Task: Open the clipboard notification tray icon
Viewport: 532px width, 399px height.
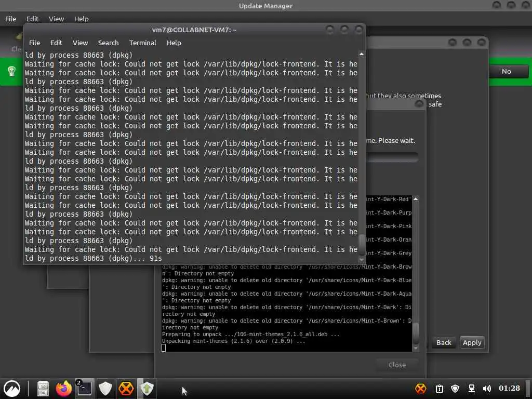Action: (440, 389)
